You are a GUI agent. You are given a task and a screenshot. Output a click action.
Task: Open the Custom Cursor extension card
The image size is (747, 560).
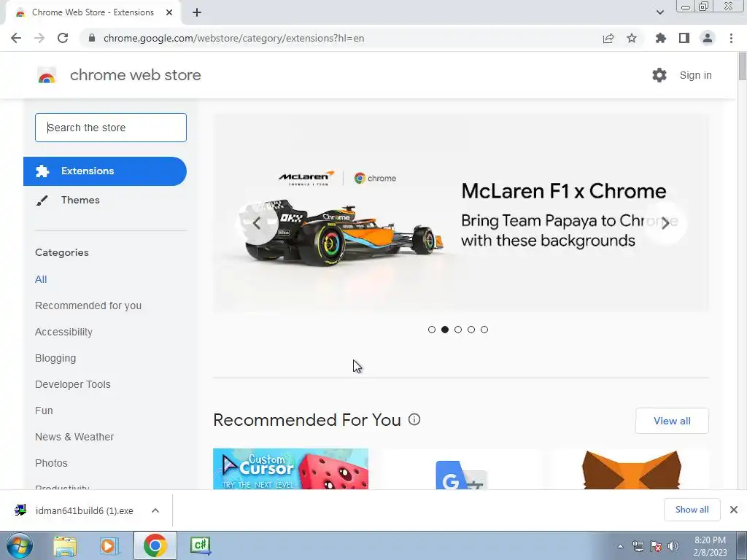coord(290,469)
